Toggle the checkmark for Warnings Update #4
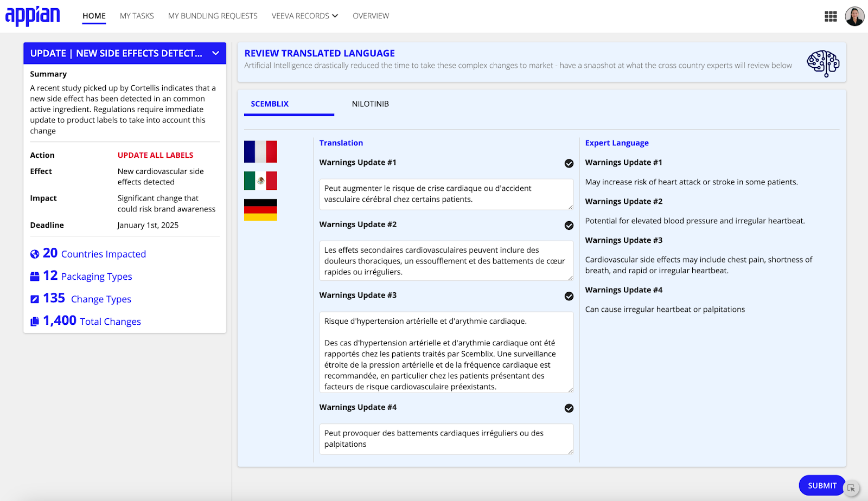The image size is (868, 501). (569, 408)
